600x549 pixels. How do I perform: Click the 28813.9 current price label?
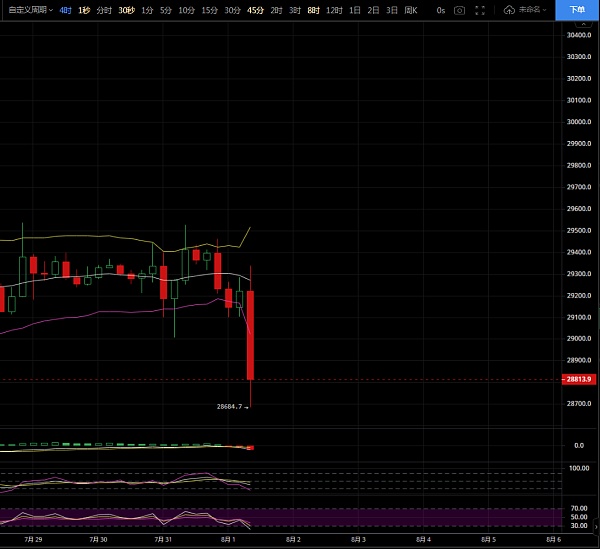click(x=579, y=379)
